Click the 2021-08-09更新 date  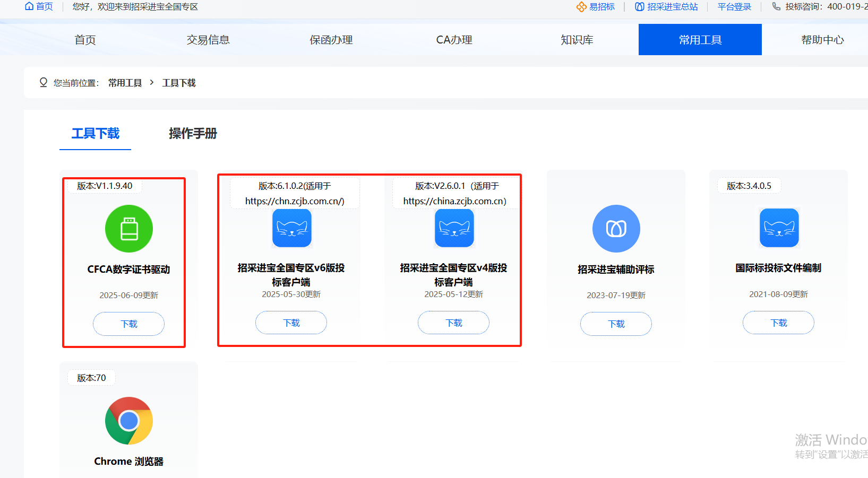point(779,294)
